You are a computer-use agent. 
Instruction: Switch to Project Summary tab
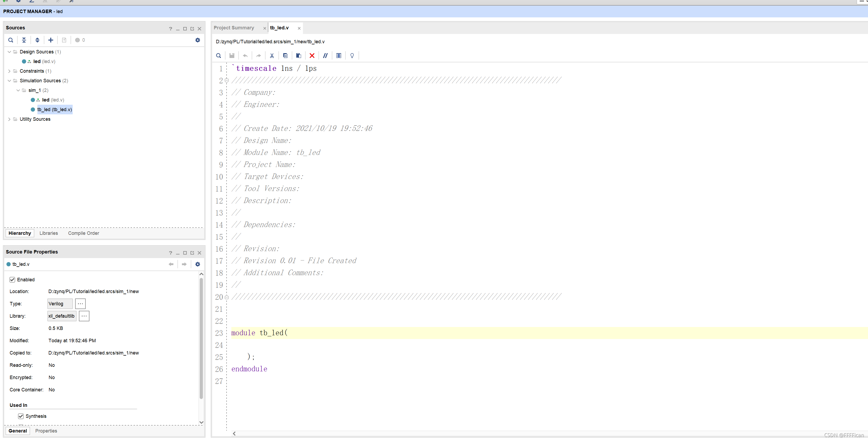[234, 28]
